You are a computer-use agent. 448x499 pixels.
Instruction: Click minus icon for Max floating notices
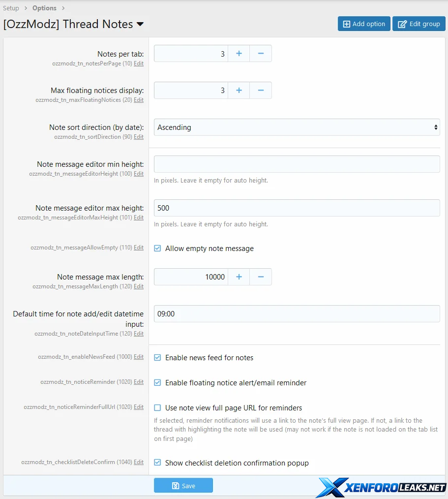coord(261,91)
